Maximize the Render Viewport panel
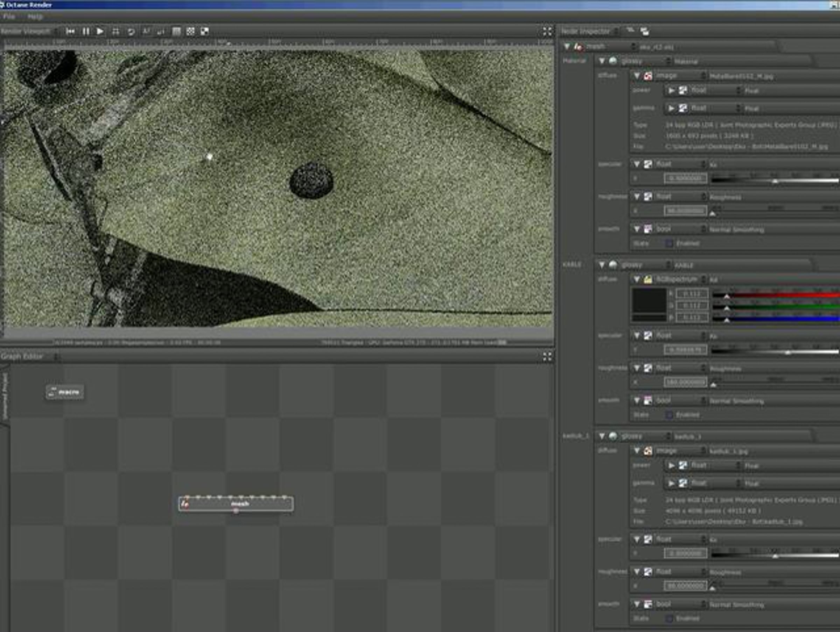The image size is (840, 632). [547, 32]
